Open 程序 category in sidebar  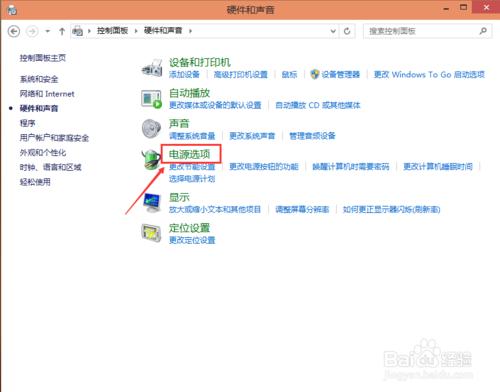click(28, 123)
